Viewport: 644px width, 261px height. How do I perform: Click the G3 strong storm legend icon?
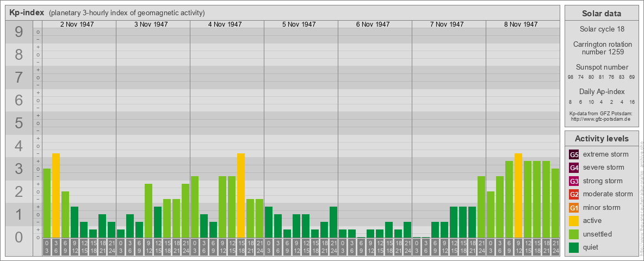[574, 181]
